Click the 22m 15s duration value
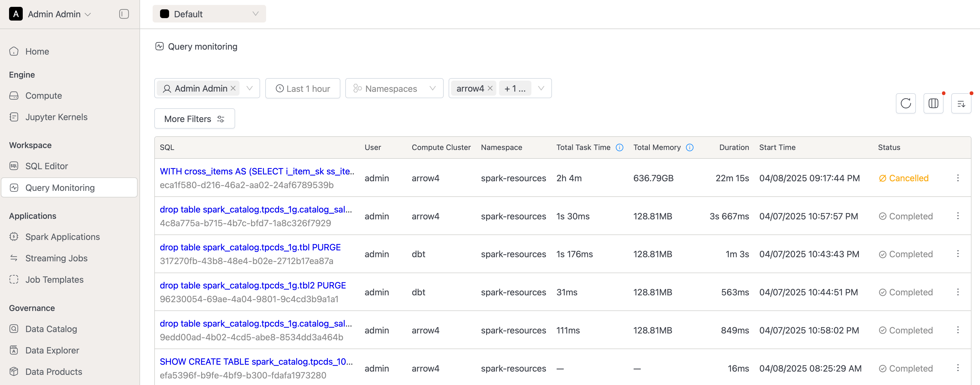The image size is (980, 385). (732, 178)
